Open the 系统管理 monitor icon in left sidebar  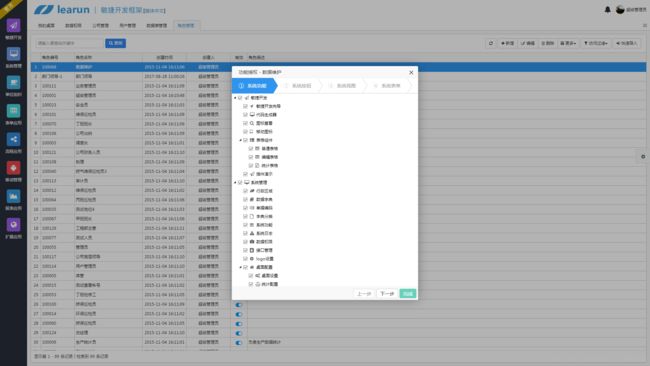pyautogui.click(x=13, y=54)
